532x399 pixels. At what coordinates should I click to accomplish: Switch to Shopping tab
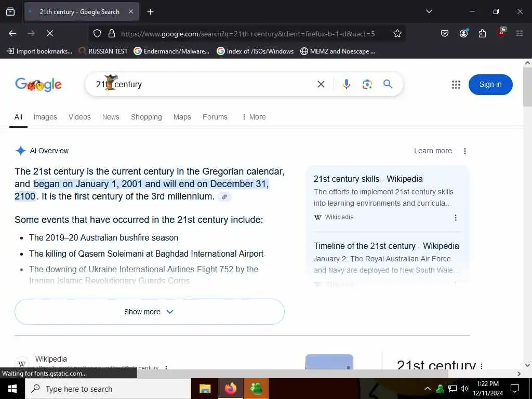click(x=146, y=117)
